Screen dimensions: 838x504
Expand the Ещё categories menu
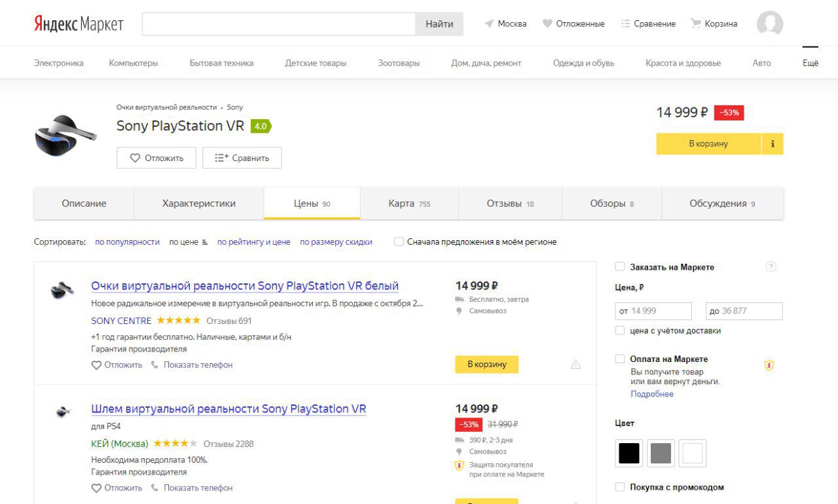click(811, 63)
